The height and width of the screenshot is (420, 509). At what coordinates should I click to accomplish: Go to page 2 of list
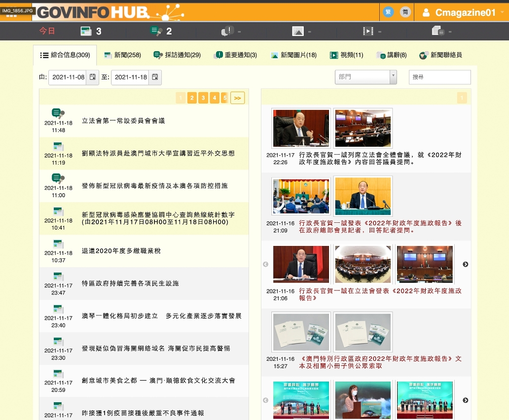coord(192,98)
